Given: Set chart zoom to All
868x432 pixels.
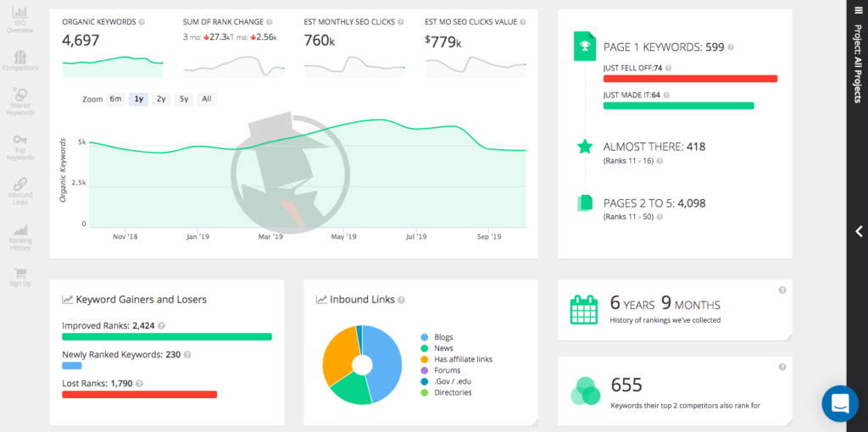Looking at the screenshot, I should click(x=206, y=99).
